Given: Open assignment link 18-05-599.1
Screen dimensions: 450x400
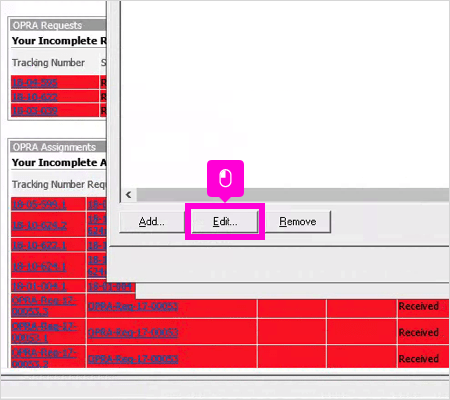Looking at the screenshot, I should [39, 204].
